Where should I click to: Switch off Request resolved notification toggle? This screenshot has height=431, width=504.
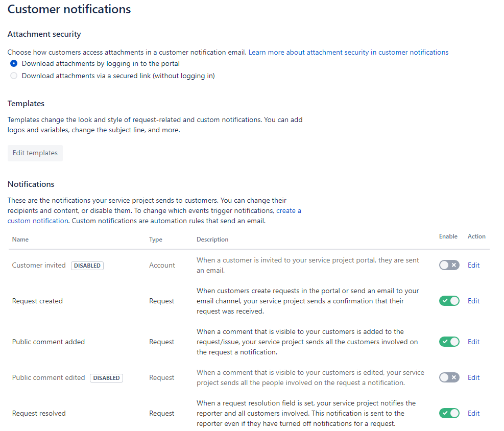[x=449, y=413]
